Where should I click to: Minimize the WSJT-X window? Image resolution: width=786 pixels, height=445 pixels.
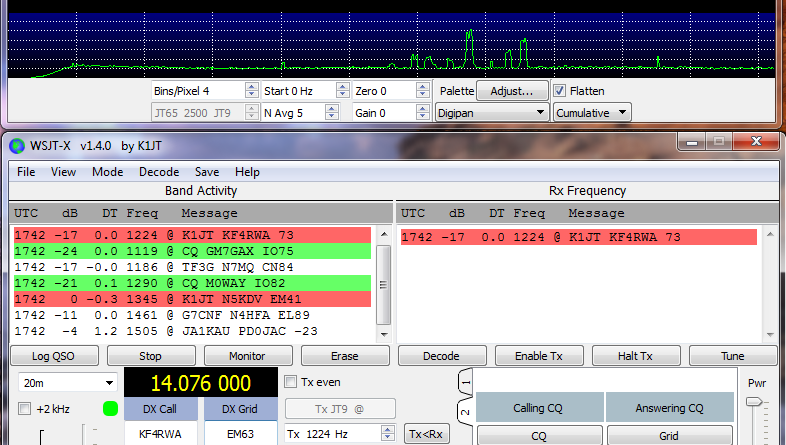click(692, 142)
